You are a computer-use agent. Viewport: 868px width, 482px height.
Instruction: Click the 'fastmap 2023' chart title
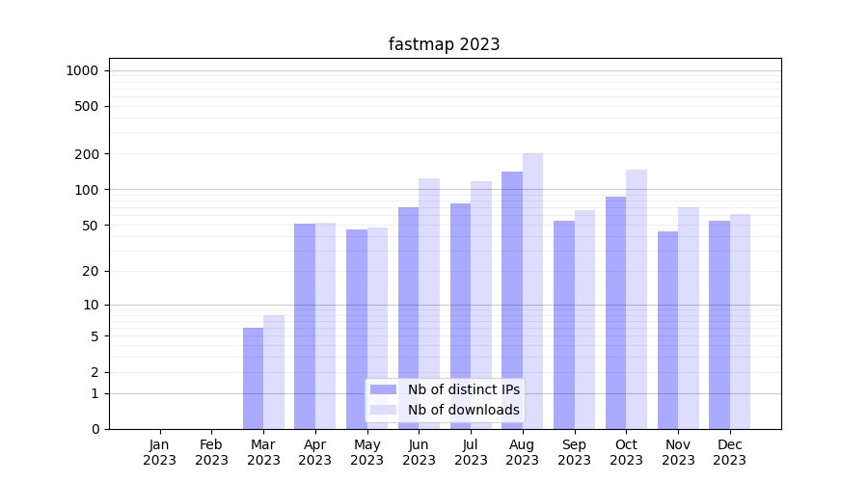click(x=444, y=44)
